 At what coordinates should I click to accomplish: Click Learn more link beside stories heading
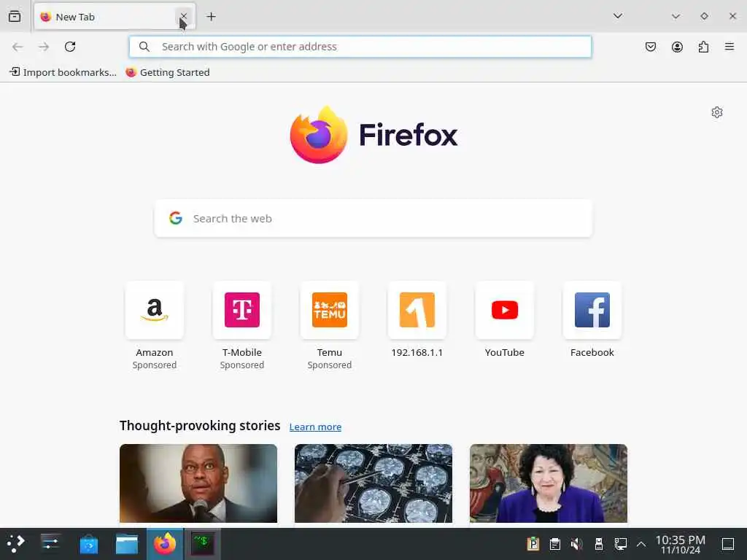(315, 427)
